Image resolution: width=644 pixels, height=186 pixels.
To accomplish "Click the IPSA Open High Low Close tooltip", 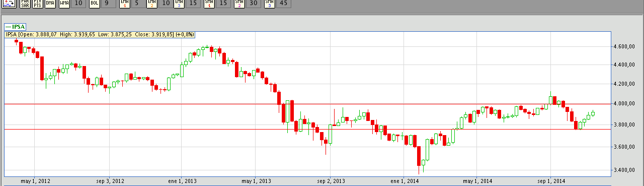I will point(100,34).
